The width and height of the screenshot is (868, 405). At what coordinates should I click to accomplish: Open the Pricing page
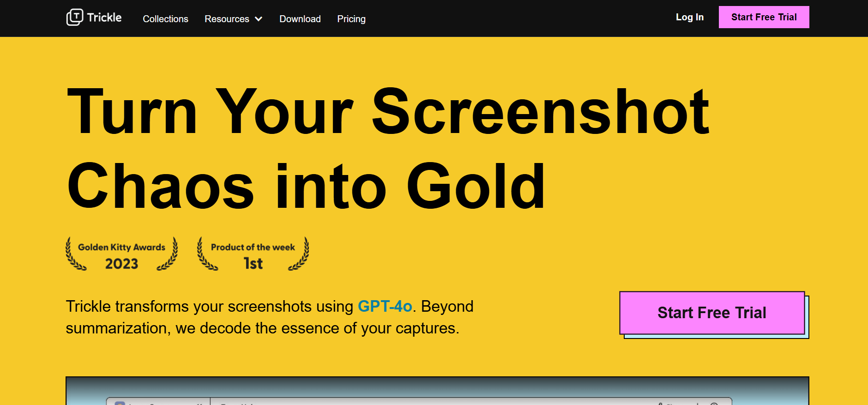point(351,19)
